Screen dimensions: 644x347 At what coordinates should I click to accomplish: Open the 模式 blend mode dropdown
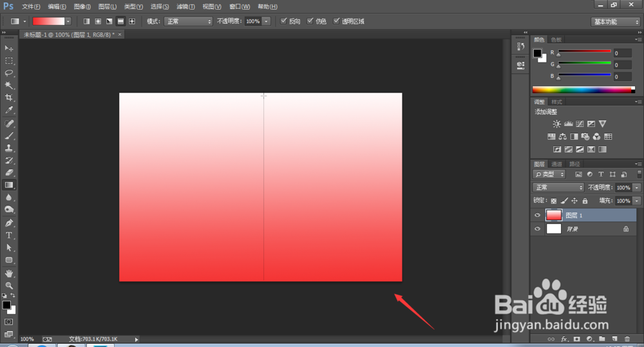(x=189, y=21)
